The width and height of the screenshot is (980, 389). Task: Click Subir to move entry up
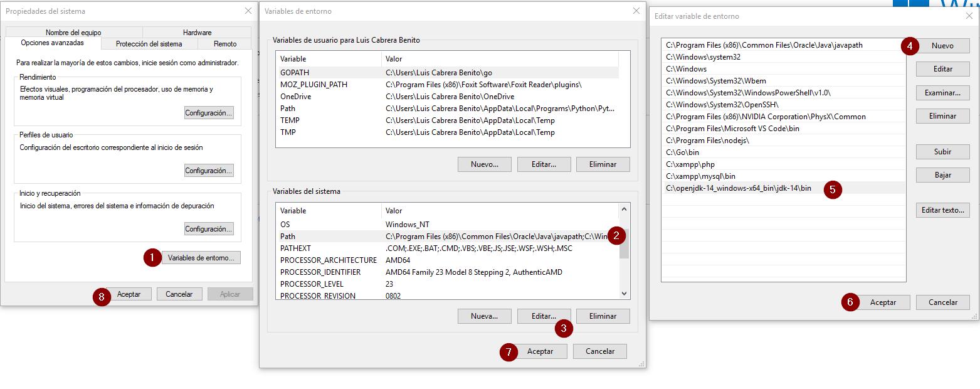pos(942,152)
